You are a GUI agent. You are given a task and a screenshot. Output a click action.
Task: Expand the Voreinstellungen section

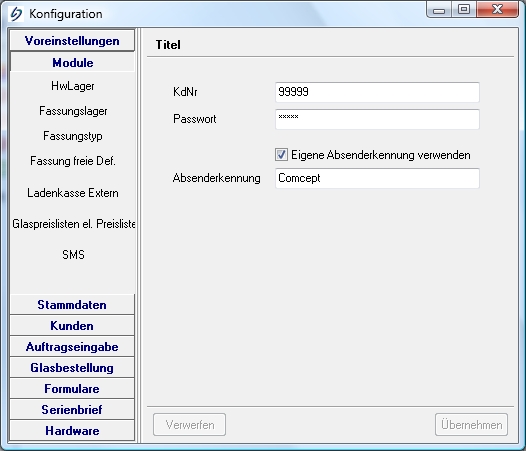(72, 41)
